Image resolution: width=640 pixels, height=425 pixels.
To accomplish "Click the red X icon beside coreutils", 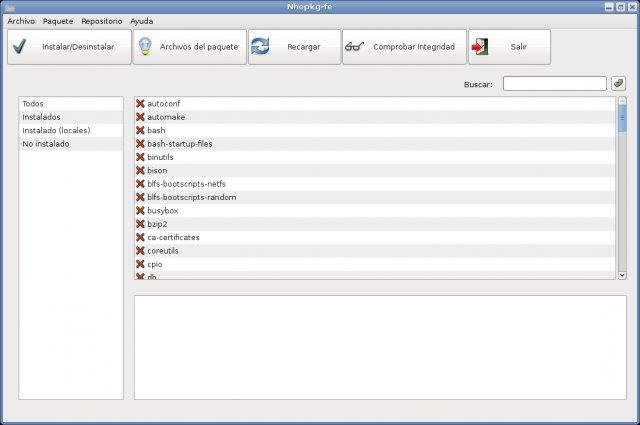I will click(x=140, y=251).
